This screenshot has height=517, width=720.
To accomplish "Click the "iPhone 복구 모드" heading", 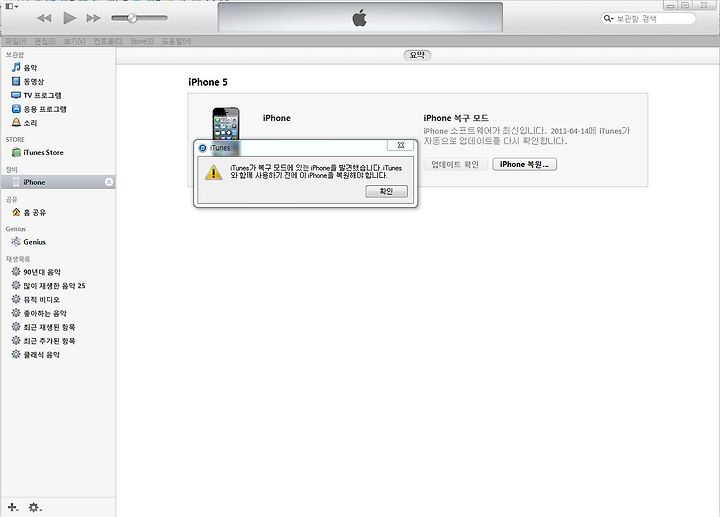I will (x=456, y=118).
